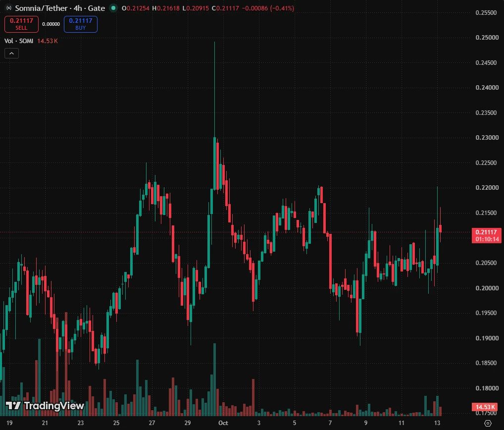Click date label 13 on the time axis
This screenshot has width=504, height=430.
(x=437, y=423)
